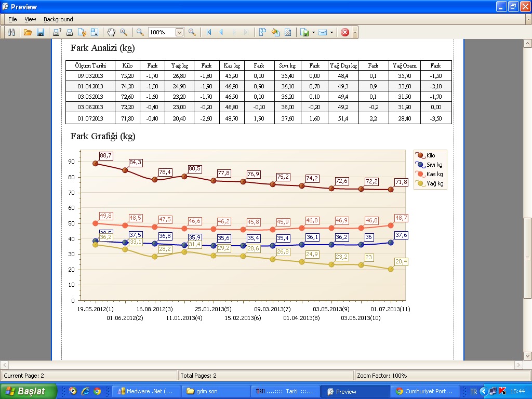Click the Current Page: 2 status text
The height and width of the screenshot is (399, 532).
[x=24, y=376]
